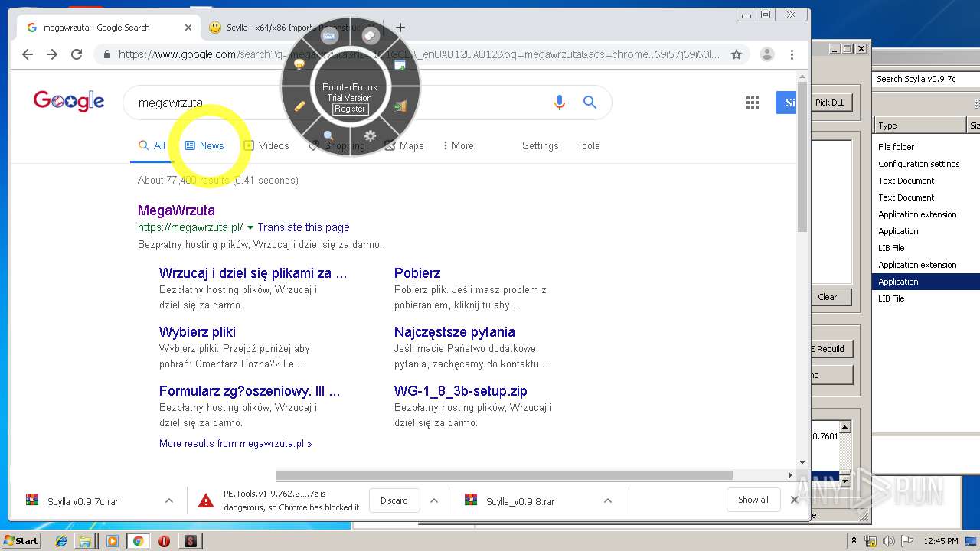This screenshot has width=980, height=551.
Task: Expand the More search categories menu
Action: [459, 145]
